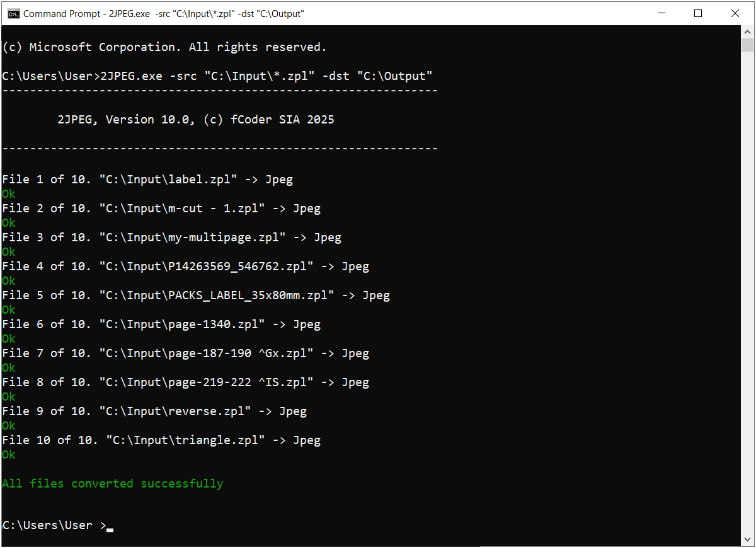This screenshot has width=756, height=548.
Task: Click the "All files converted successfully" message
Action: tap(113, 484)
